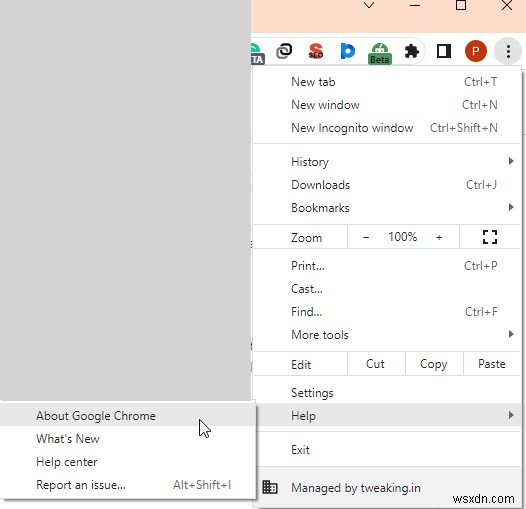526x509 pixels.
Task: Click the profile avatar with letter P
Action: [x=475, y=51]
